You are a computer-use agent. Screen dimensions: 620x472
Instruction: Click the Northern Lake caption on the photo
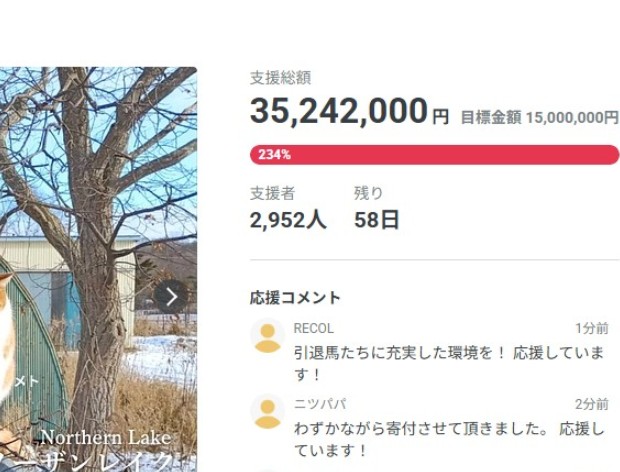(x=105, y=438)
